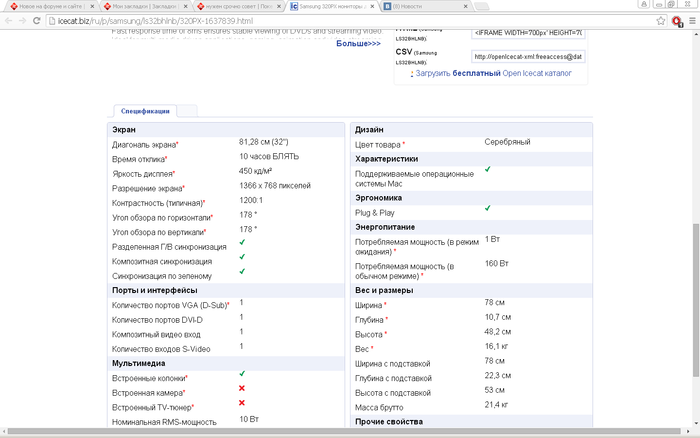This screenshot has width=700, height=438.
Task: Go back using the browser back arrow
Action: [x=8, y=21]
